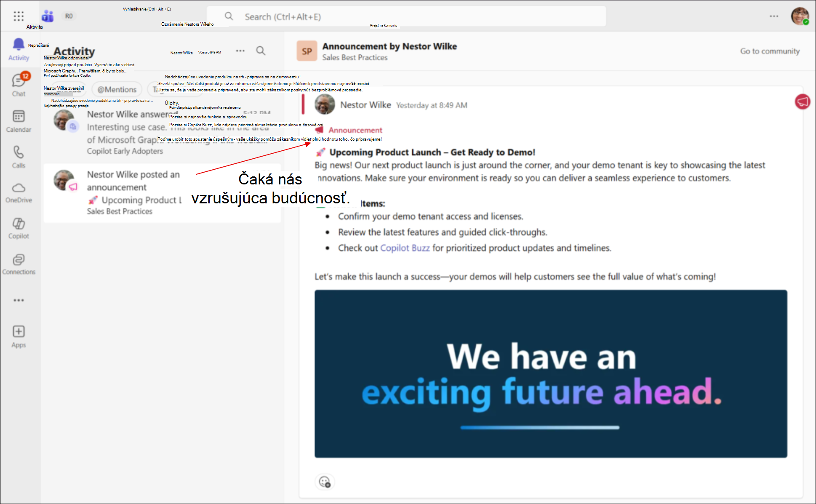The image size is (816, 504).
Task: Click 'Upcoming Product Launch – Get Ready to Demo!' heading
Action: pyautogui.click(x=432, y=152)
